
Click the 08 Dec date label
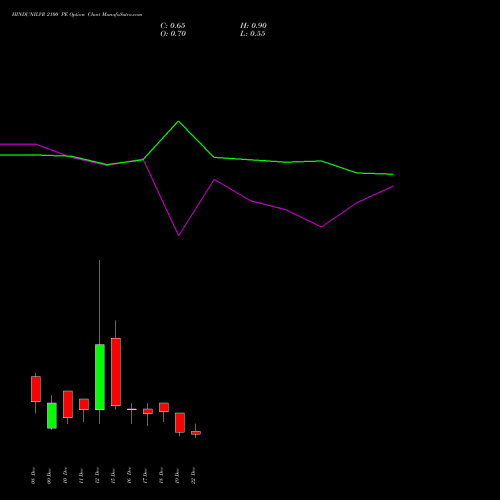tap(33, 476)
